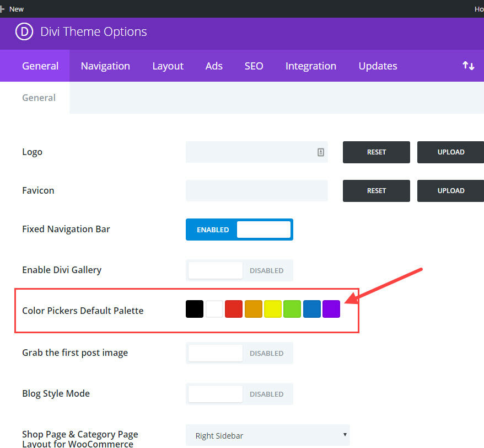The height and width of the screenshot is (448, 484).
Task: Click the plus New icon in admin bar
Action: click(3, 9)
